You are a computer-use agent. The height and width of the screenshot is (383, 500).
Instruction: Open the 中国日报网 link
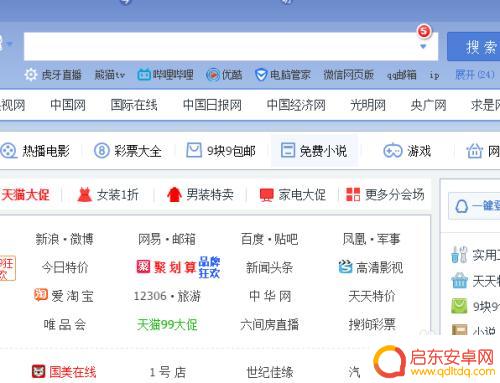click(x=212, y=105)
